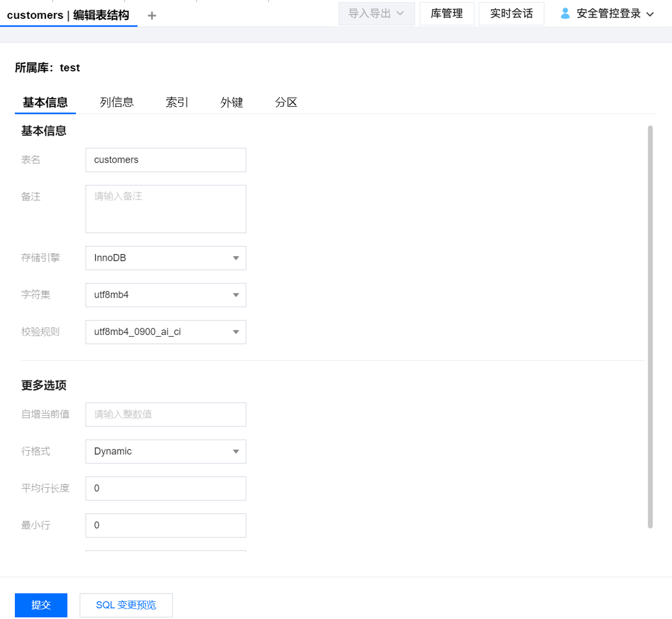Expand the 存储引擎 InnoDB dropdown
The width and height of the screenshot is (672, 619).
pyautogui.click(x=166, y=258)
